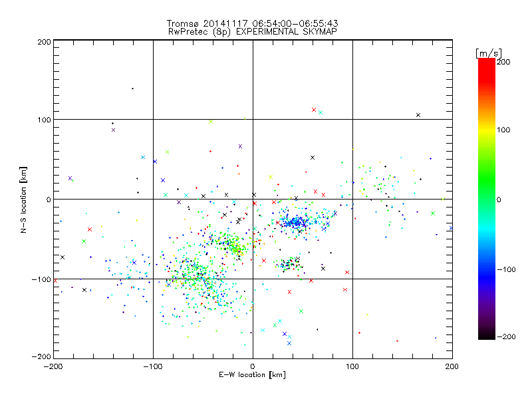Click the subtitle 'RwPretec (8p) EXPERIMENTAL SKYMAP'
Viewport: 532px width, 399px height.
click(253, 32)
